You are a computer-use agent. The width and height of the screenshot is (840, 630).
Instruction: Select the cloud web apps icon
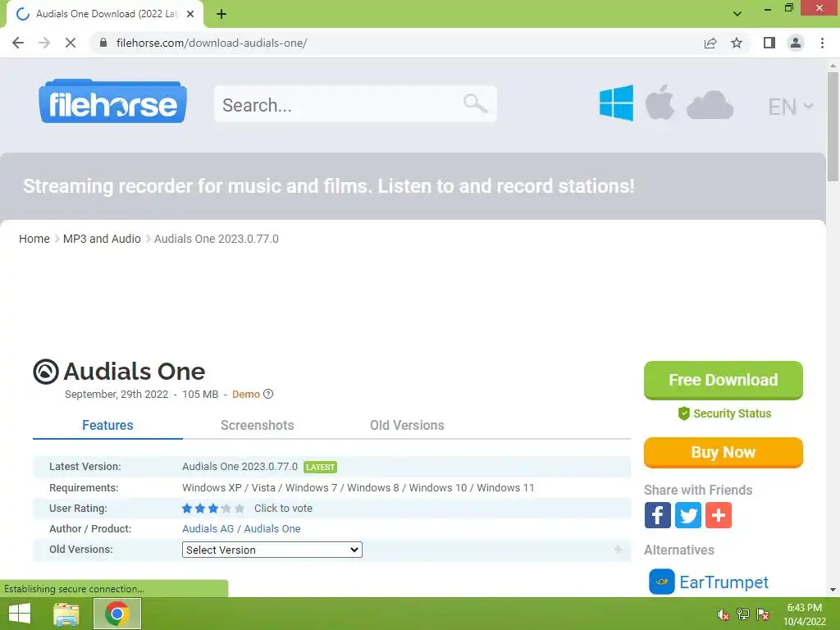[710, 104]
